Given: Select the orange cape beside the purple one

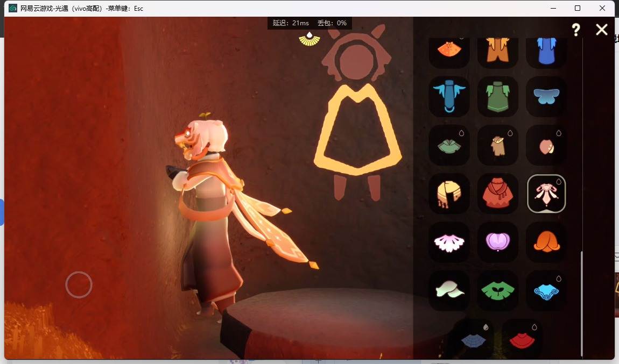Looking at the screenshot, I should click(546, 242).
